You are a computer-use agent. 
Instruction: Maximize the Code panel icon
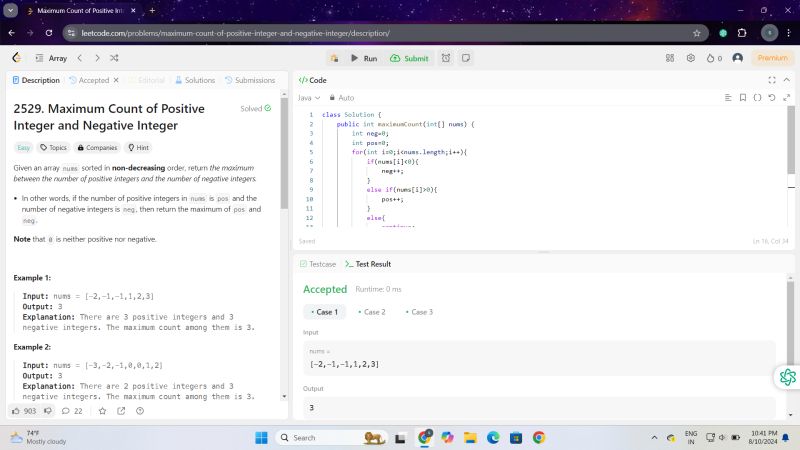(x=772, y=80)
